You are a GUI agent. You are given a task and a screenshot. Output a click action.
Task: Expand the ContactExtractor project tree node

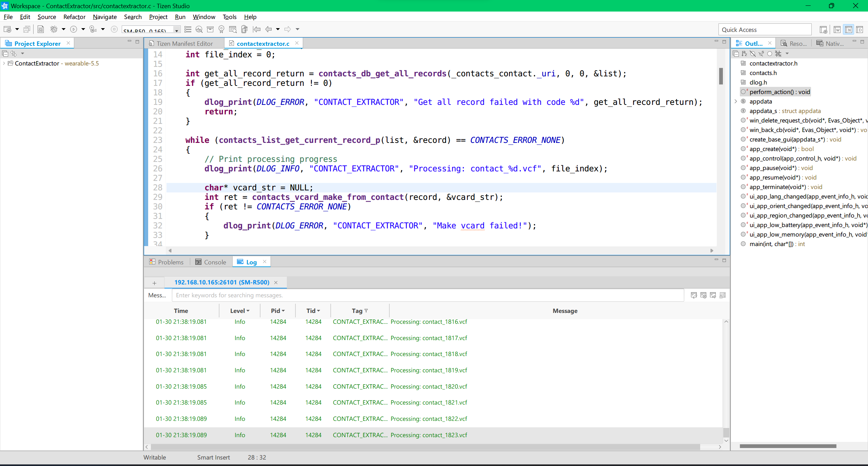(x=4, y=63)
